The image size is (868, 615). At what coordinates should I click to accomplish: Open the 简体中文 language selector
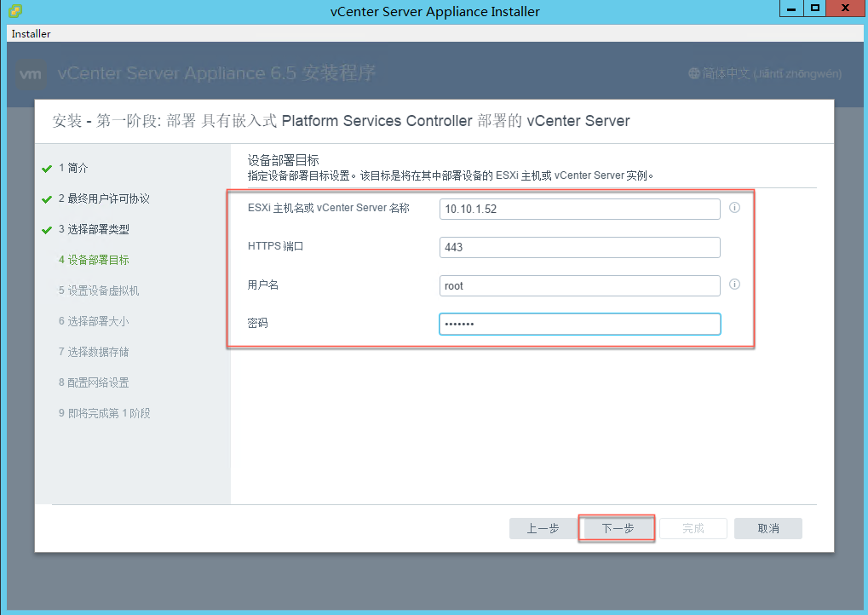pos(765,73)
